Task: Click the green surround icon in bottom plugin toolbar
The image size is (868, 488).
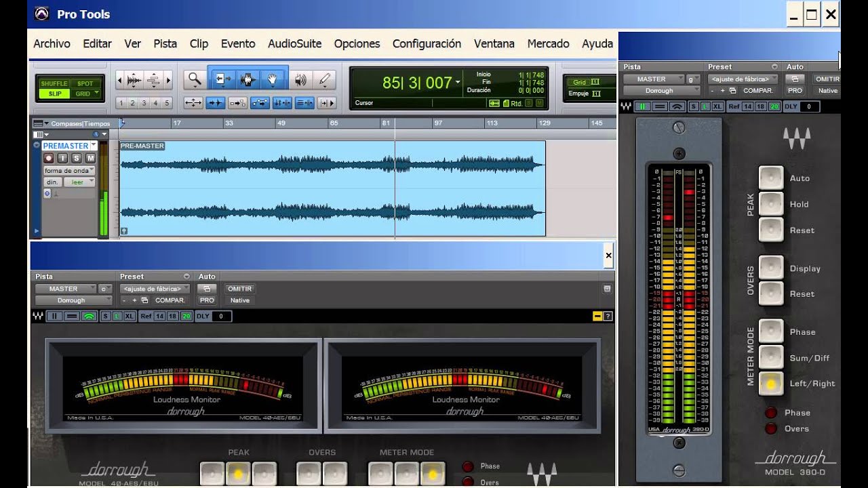Action: 89,317
